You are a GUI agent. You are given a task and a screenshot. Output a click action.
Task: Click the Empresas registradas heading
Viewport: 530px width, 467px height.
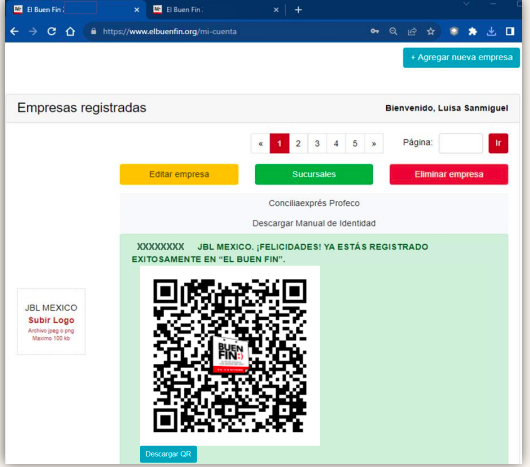tap(82, 108)
